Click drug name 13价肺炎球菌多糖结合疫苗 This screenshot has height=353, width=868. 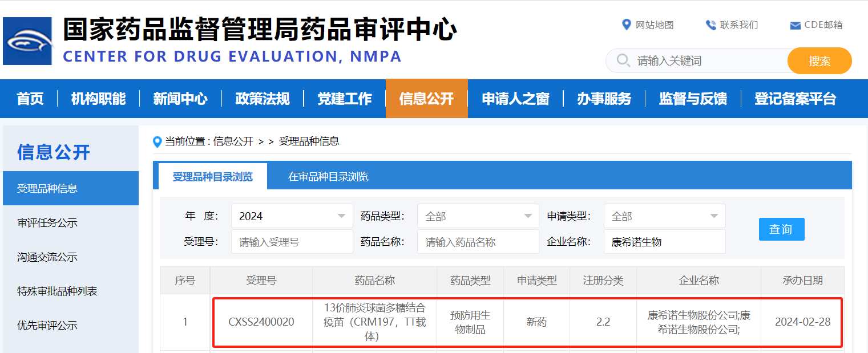(x=374, y=322)
